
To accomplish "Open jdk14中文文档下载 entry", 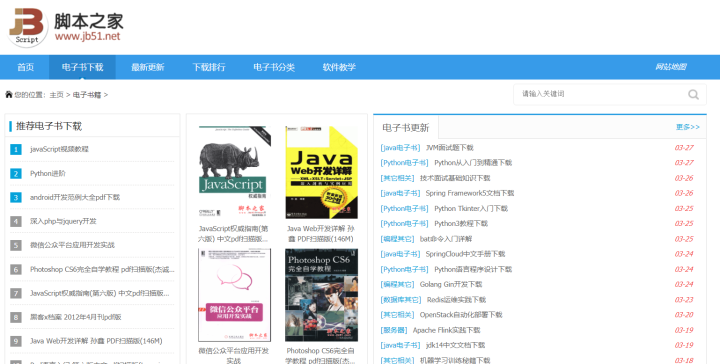I will point(455,345).
